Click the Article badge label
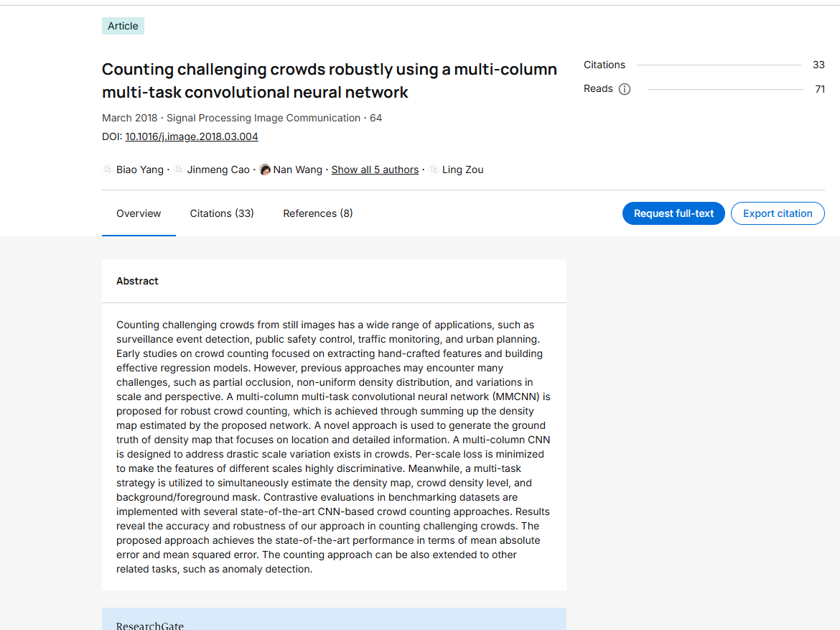 [123, 26]
